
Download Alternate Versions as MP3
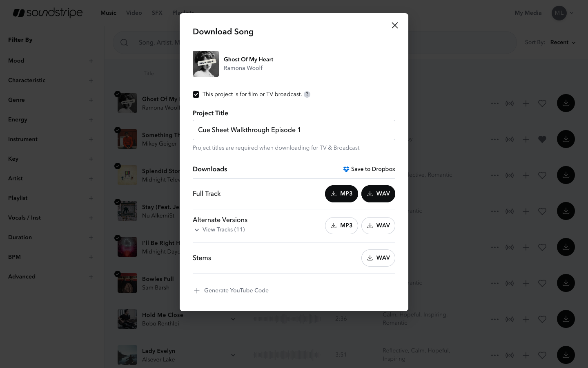[341, 226]
